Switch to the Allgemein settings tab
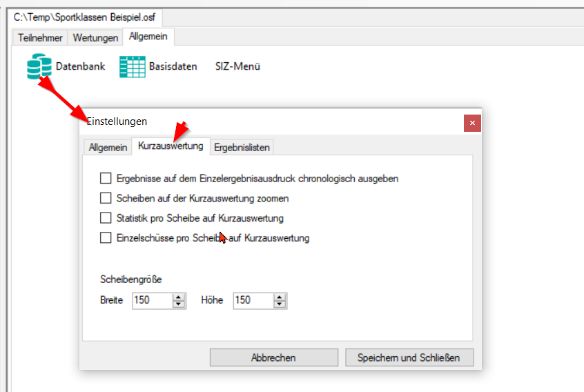 108,147
